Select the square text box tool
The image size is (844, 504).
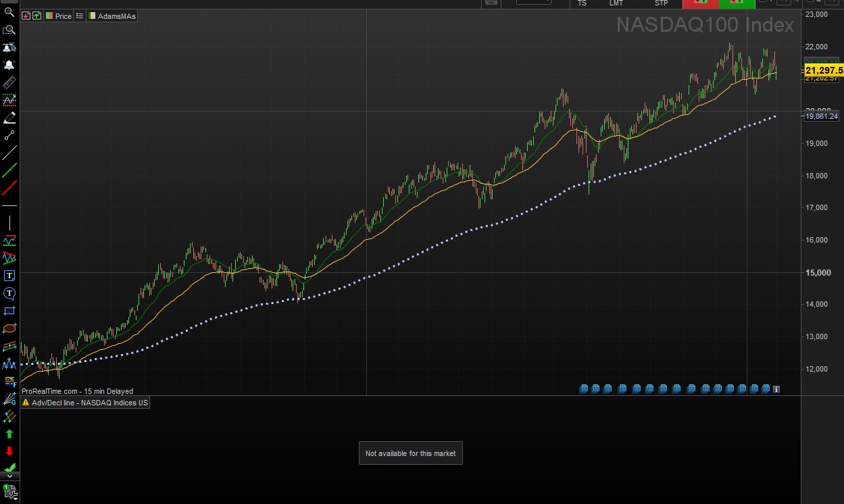tap(9, 276)
